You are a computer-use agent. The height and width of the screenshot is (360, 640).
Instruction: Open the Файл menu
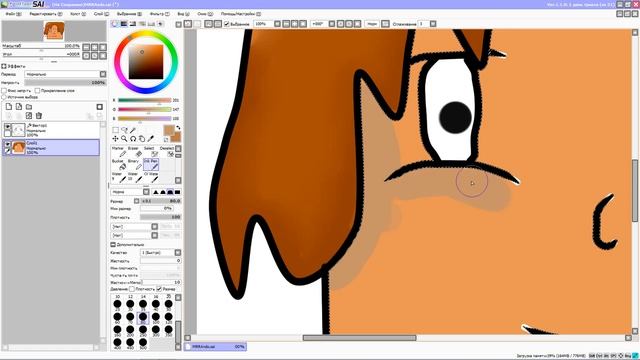13,14
